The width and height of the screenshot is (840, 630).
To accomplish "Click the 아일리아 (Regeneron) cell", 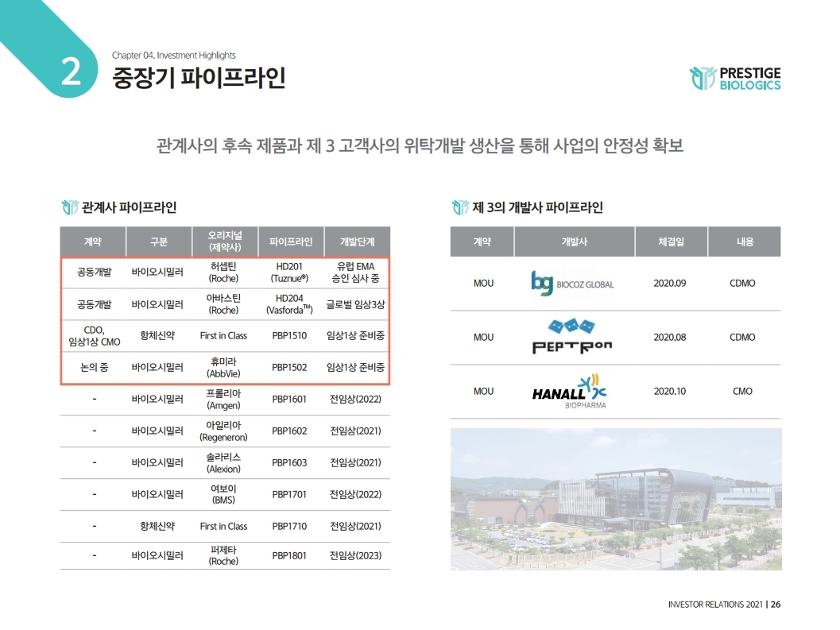I will [x=223, y=431].
